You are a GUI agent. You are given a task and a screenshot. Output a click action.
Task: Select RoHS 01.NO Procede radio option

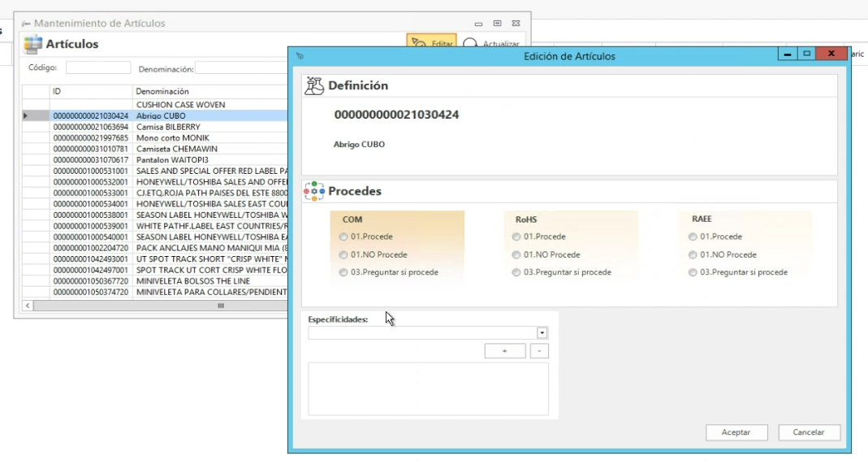coord(516,255)
